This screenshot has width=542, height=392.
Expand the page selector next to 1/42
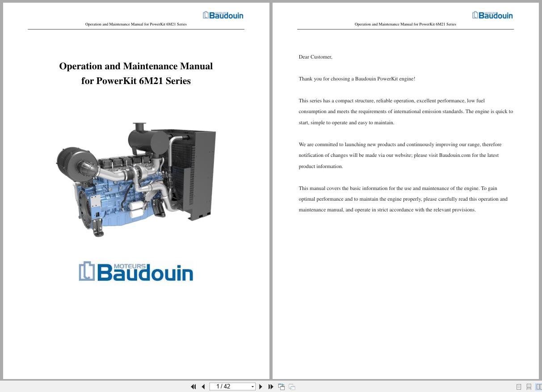click(252, 387)
